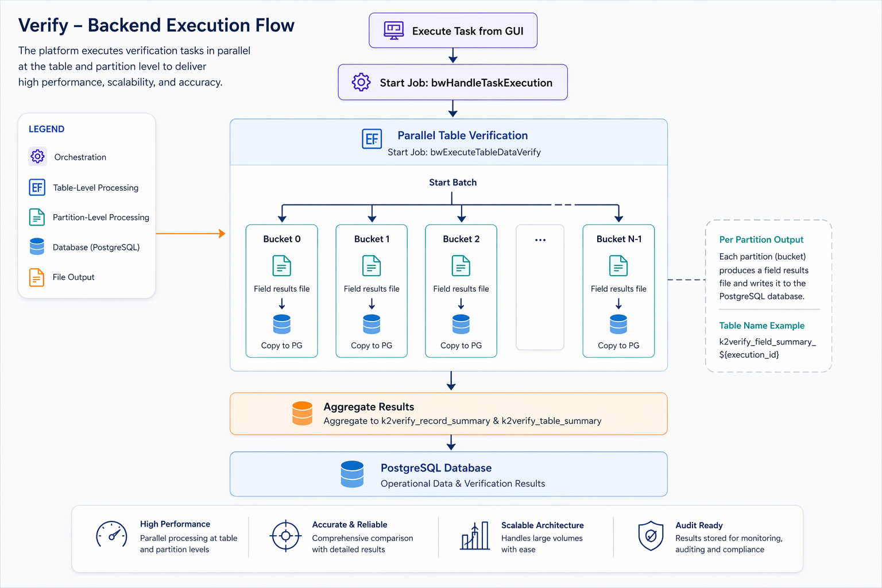
Task: Click the orange File Output legend icon
Action: (37, 277)
